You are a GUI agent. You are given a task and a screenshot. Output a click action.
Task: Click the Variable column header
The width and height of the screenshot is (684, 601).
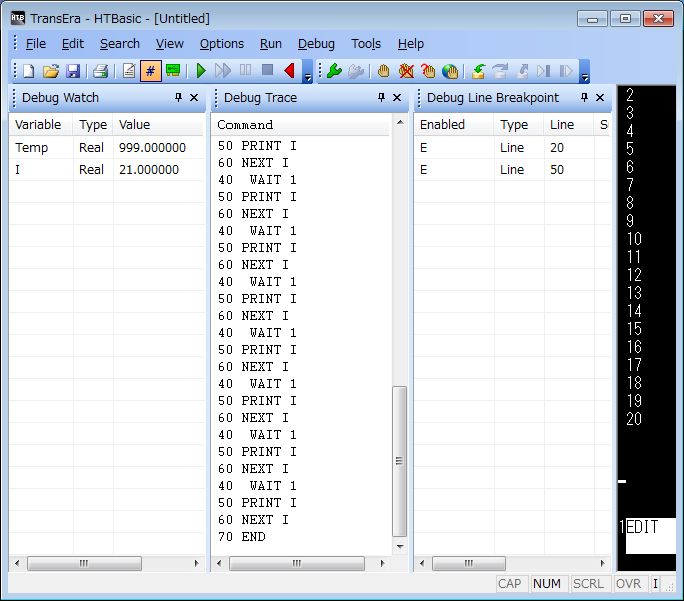pos(41,125)
